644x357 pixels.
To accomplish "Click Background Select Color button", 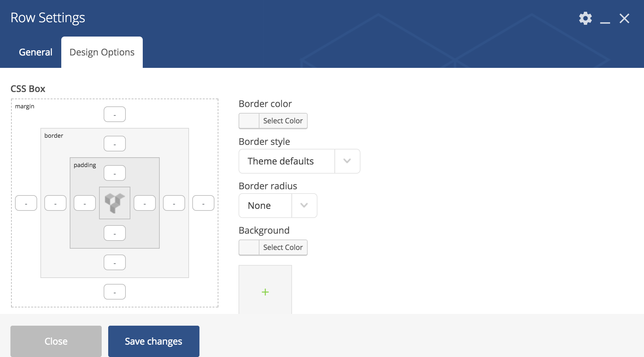I will pyautogui.click(x=283, y=247).
